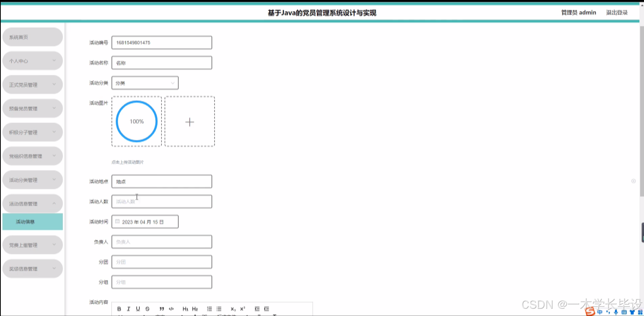Image resolution: width=644 pixels, height=316 pixels.
Task: Go to 系统首页
Action: pos(32,37)
